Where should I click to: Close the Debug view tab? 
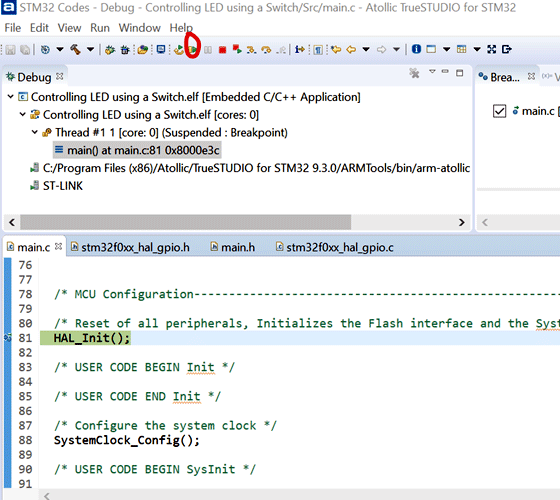60,76
